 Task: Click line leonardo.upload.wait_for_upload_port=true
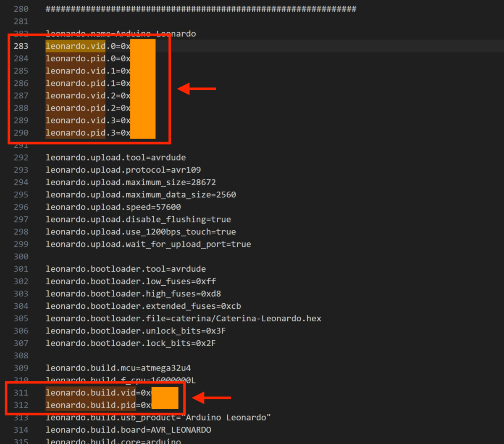pyautogui.click(x=149, y=244)
